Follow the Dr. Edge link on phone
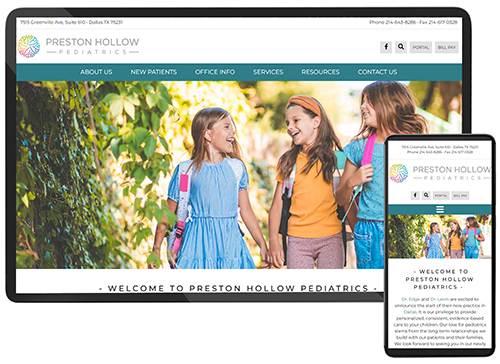The height and width of the screenshot is (364, 500). point(410,299)
